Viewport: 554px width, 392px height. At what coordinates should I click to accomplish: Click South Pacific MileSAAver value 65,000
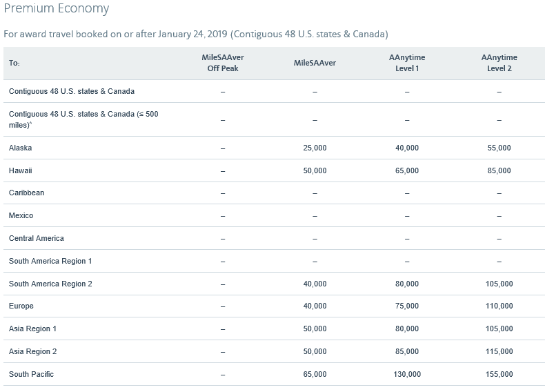315,374
